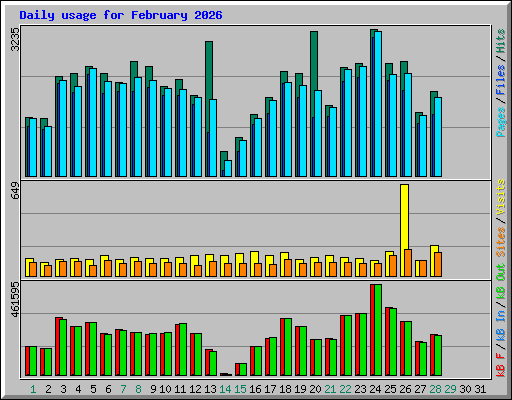Image resolution: width=512 pixels, height=400 pixels.
Task: Click day label 2 on the axis
Action: (48, 389)
